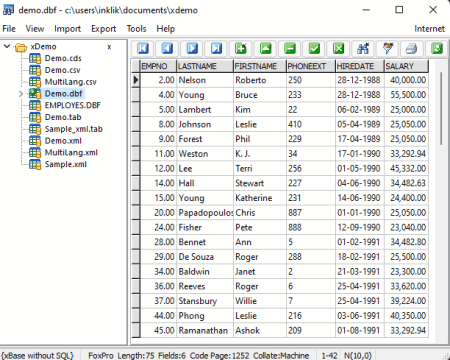This screenshot has width=450, height=360.
Task: Click the row selector for the Nelson row
Action: 136,80
